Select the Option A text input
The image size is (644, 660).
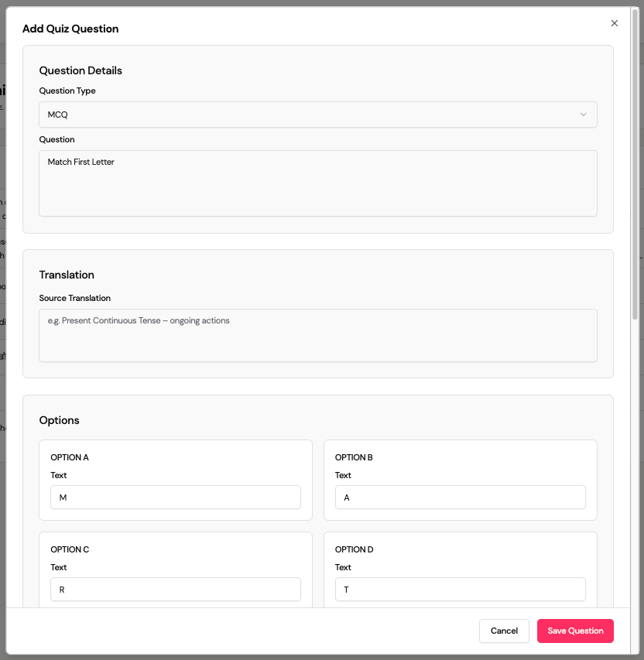pyautogui.click(x=176, y=498)
